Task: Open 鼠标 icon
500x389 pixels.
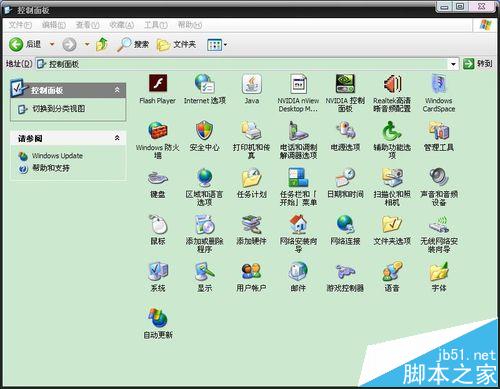Action: coord(158,224)
